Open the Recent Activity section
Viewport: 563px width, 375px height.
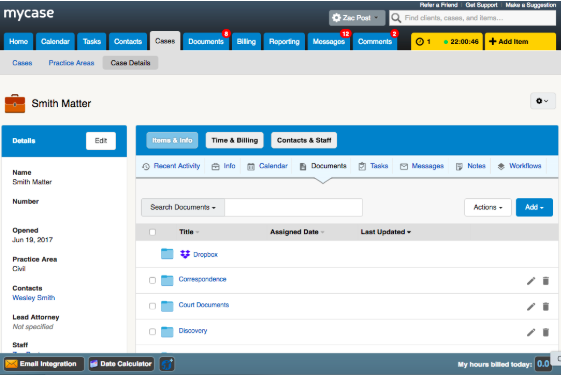pos(171,166)
